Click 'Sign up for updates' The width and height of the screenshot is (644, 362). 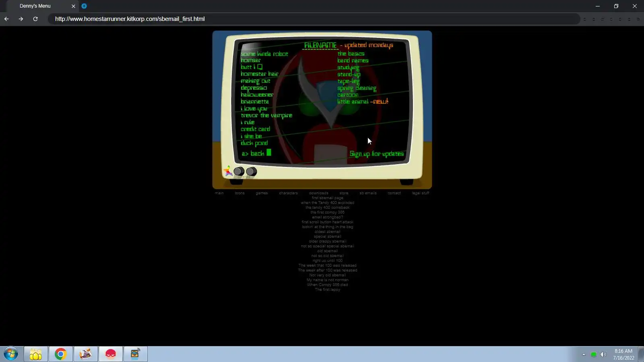(377, 154)
